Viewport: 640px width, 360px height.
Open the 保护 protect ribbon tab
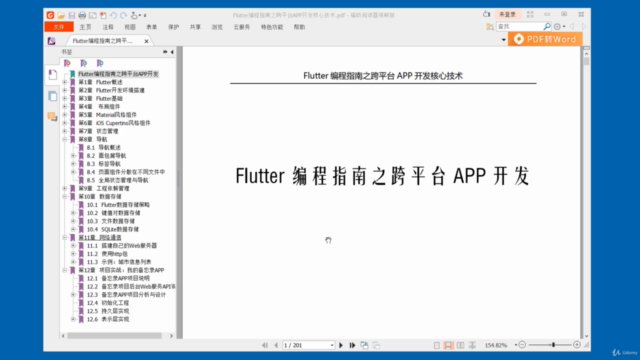(x=173, y=27)
